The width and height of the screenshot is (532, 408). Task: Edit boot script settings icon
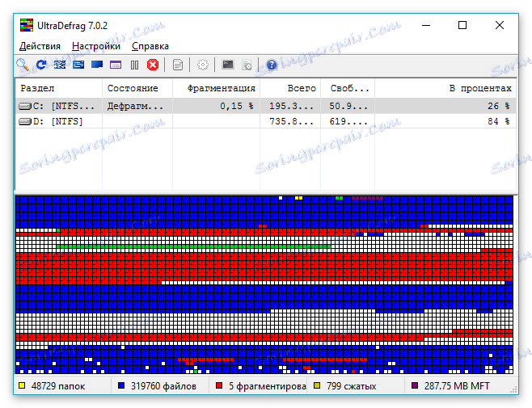tap(247, 65)
